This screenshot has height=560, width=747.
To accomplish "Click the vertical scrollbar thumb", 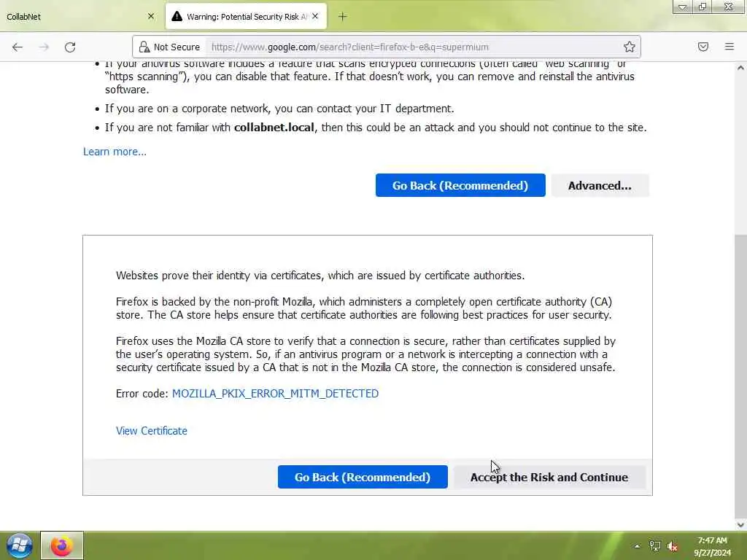I will tap(740, 376).
